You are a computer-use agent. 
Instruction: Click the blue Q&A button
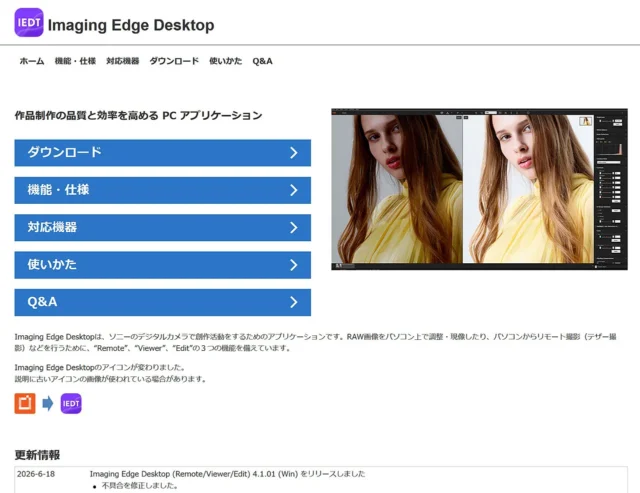pos(162,302)
